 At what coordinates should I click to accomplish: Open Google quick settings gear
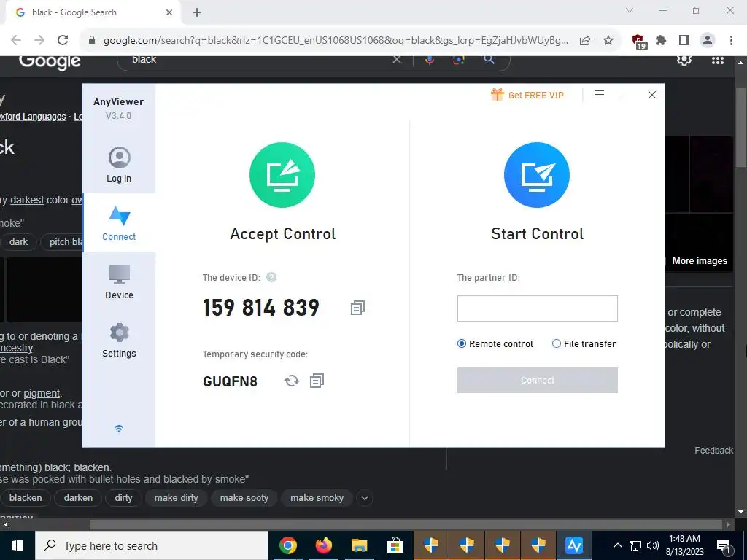tap(684, 60)
